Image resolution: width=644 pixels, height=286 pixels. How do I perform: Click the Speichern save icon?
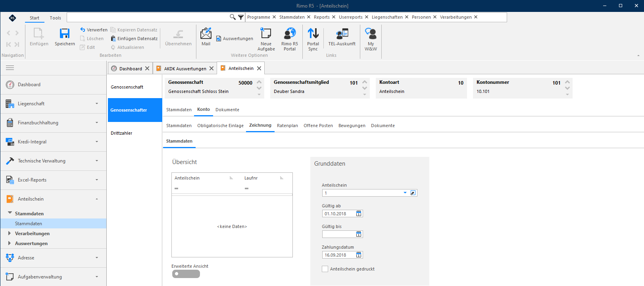tap(65, 33)
